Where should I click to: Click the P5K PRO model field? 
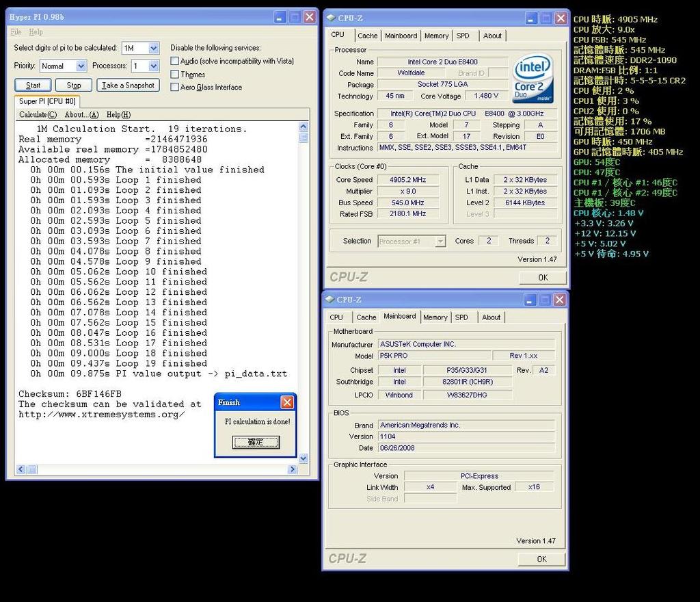[x=434, y=356]
